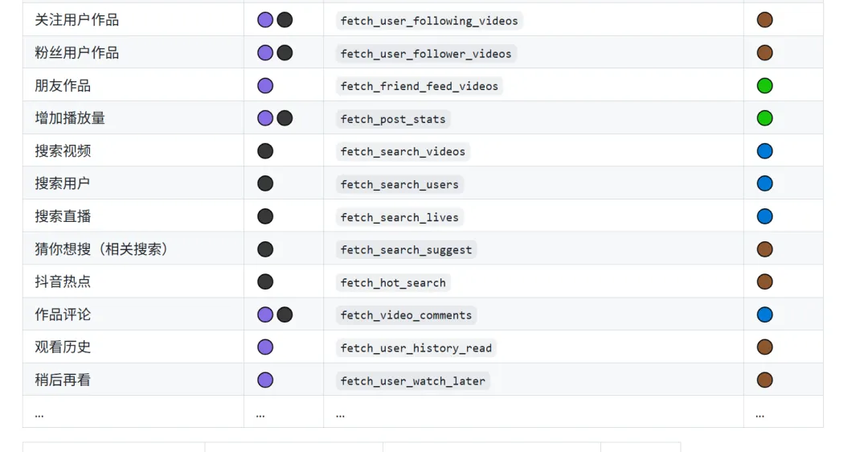
Task: Click the blue circle beside fetch_video_comments
Action: coord(764,314)
